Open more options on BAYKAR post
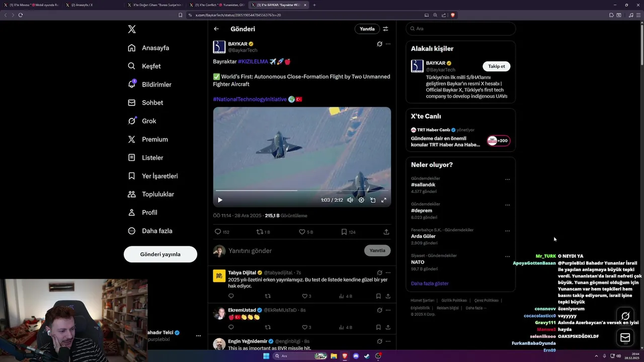This screenshot has height=362, width=644. coord(388,44)
